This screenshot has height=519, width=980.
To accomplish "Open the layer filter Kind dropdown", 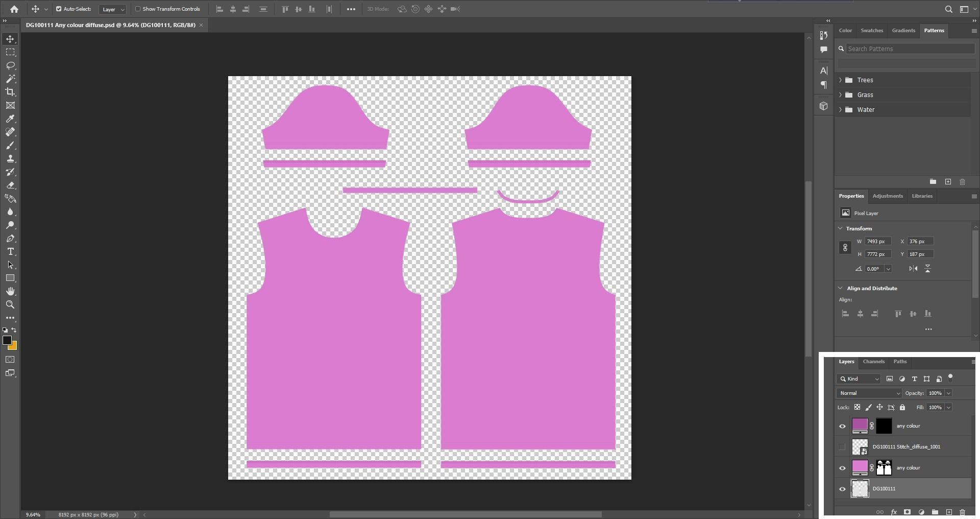I will click(x=859, y=379).
